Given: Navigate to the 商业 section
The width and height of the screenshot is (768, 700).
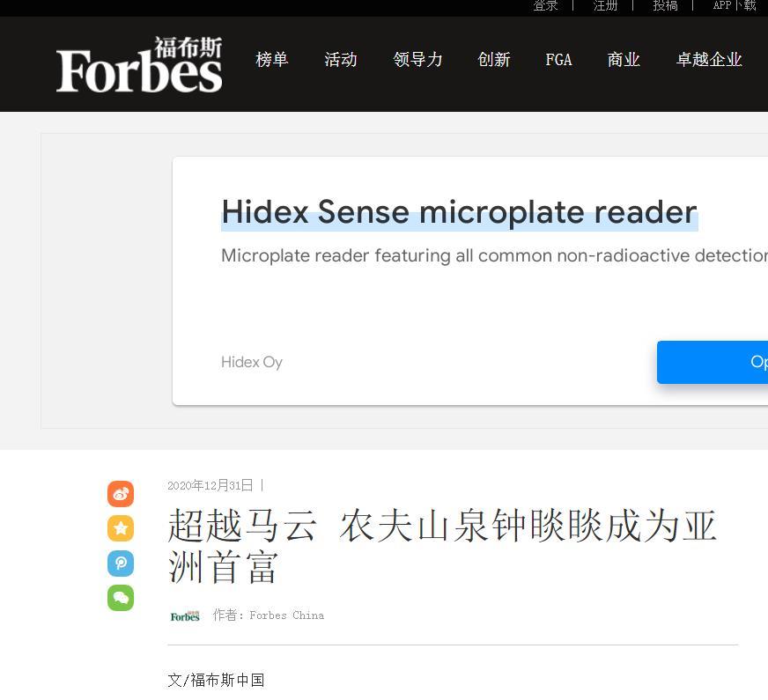Looking at the screenshot, I should [624, 60].
